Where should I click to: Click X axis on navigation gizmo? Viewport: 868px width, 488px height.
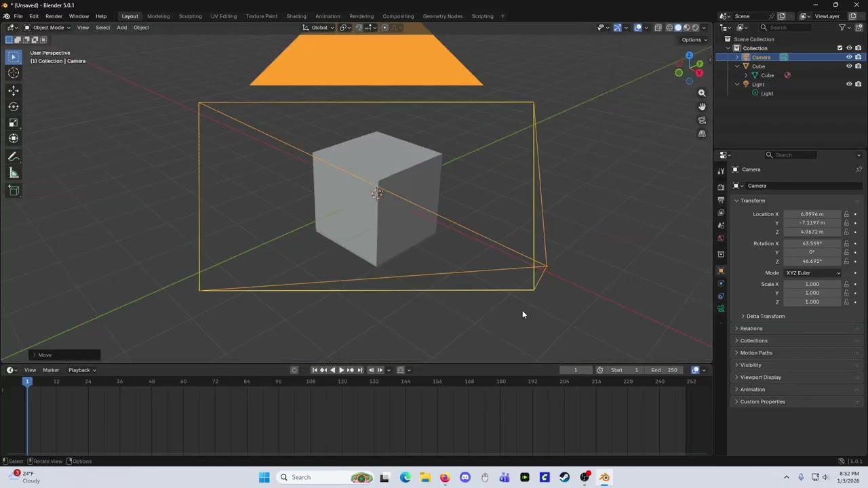(700, 72)
